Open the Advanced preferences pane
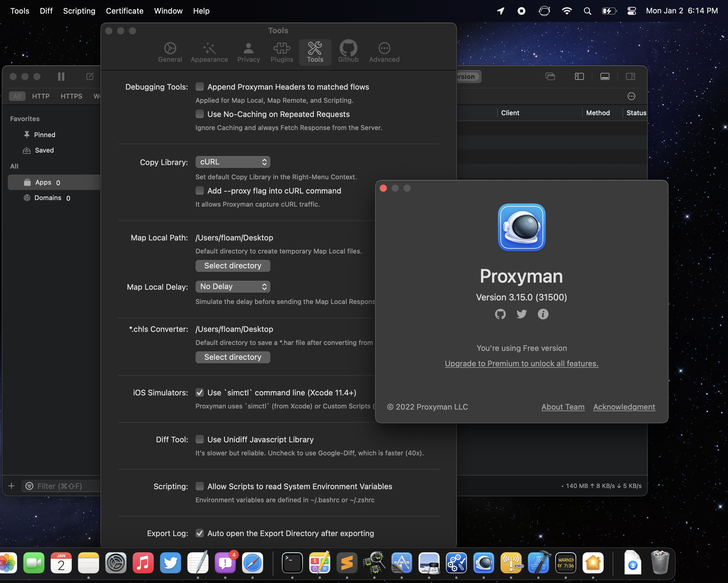This screenshot has height=583, width=728. coord(384,52)
